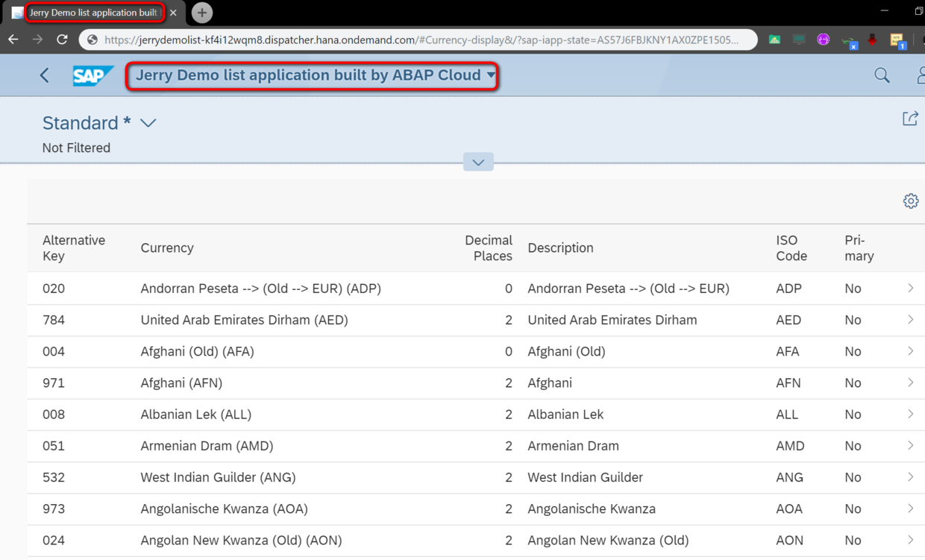This screenshot has width=925, height=560.
Task: Open United Arab Emirates Dirham row details arrow
Action: pos(910,319)
